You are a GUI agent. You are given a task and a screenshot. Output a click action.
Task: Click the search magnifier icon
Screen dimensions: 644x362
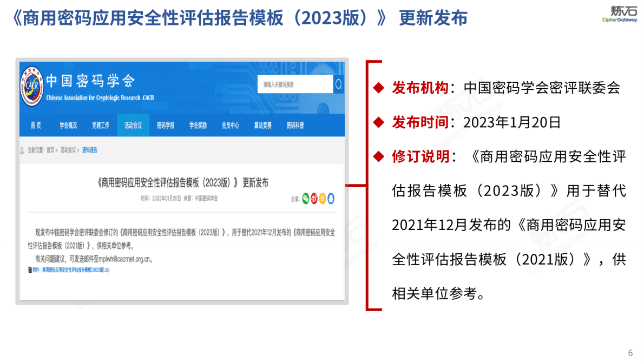click(x=339, y=84)
